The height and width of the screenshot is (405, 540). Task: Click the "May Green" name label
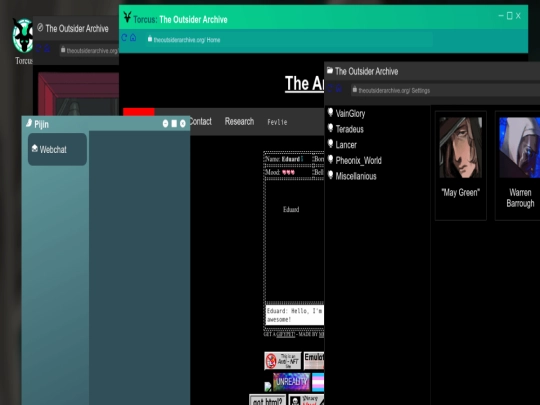pyautogui.click(x=460, y=193)
